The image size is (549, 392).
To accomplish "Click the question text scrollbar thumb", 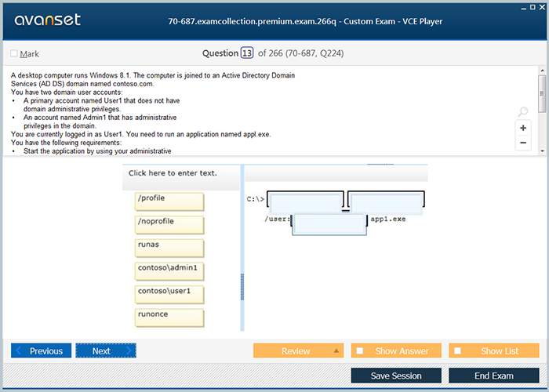I will (542, 94).
